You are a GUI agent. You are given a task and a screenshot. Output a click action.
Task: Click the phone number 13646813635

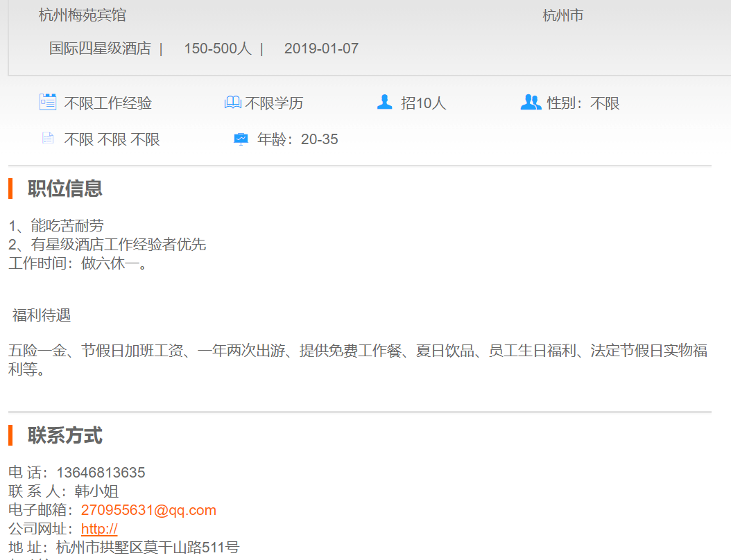pyautogui.click(x=101, y=473)
